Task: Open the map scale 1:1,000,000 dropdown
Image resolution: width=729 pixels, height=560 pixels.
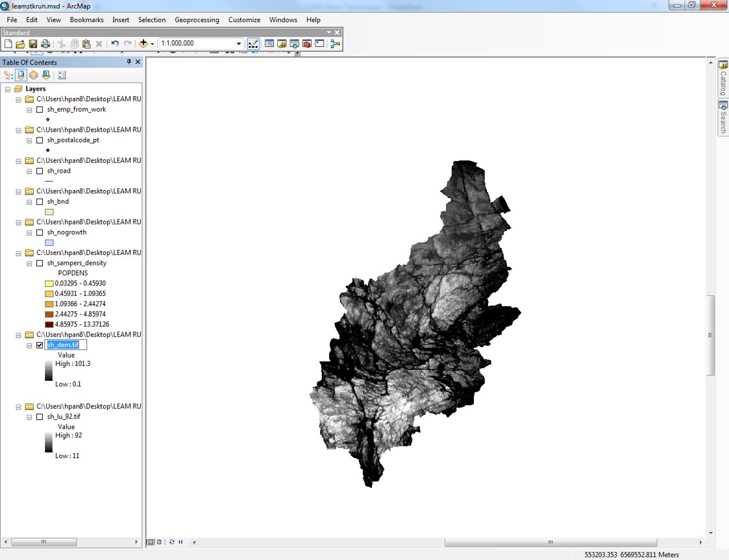Action: 239,43
